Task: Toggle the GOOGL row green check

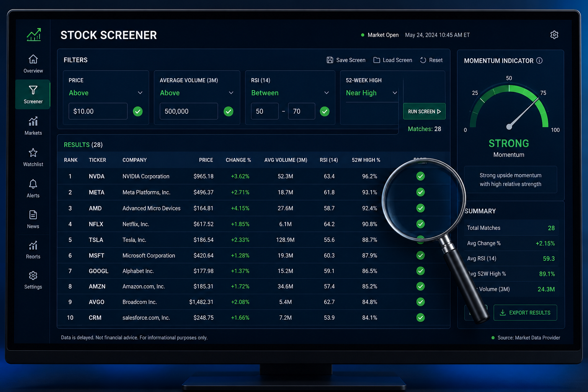Action: (x=420, y=271)
